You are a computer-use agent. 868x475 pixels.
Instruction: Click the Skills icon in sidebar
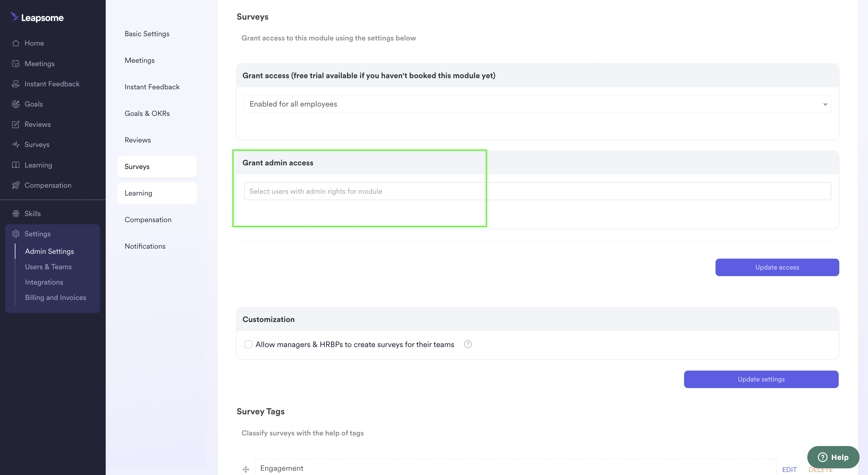(x=16, y=213)
